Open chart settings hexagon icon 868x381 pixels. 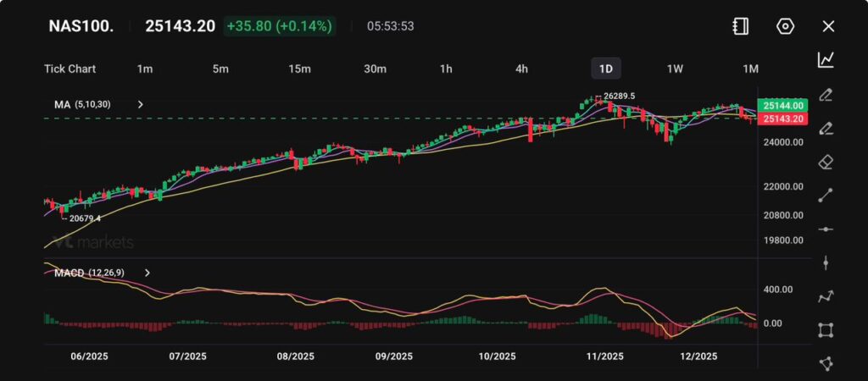[785, 26]
